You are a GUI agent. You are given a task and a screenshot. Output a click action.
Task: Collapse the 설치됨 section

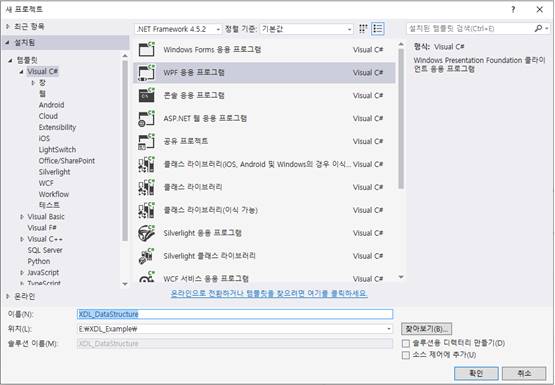[7, 43]
